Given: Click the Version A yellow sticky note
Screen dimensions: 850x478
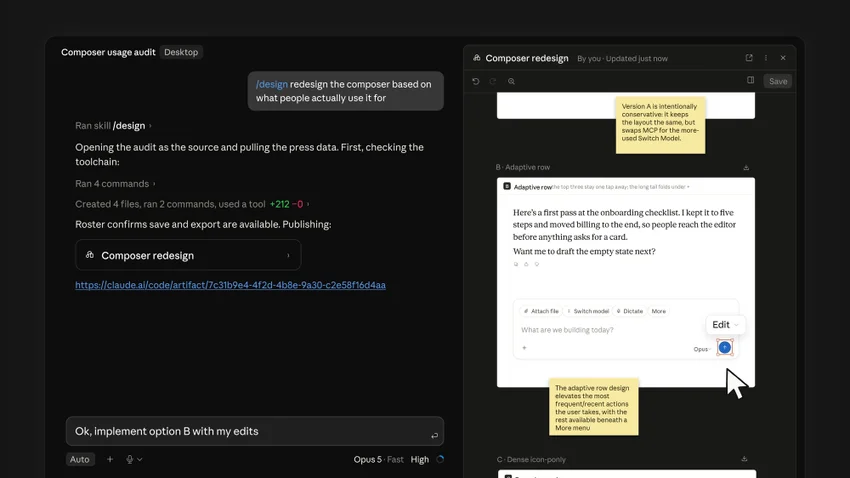Looking at the screenshot, I should [x=660, y=125].
